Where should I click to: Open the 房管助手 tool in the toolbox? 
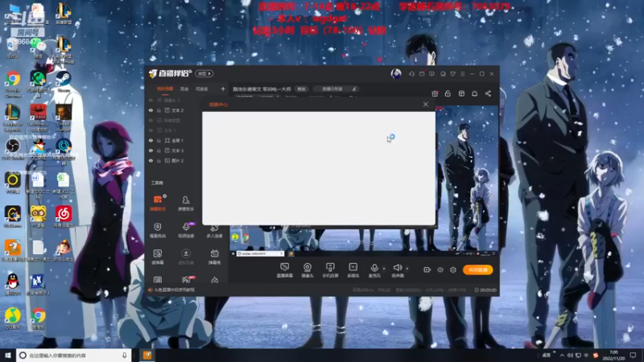[186, 203]
